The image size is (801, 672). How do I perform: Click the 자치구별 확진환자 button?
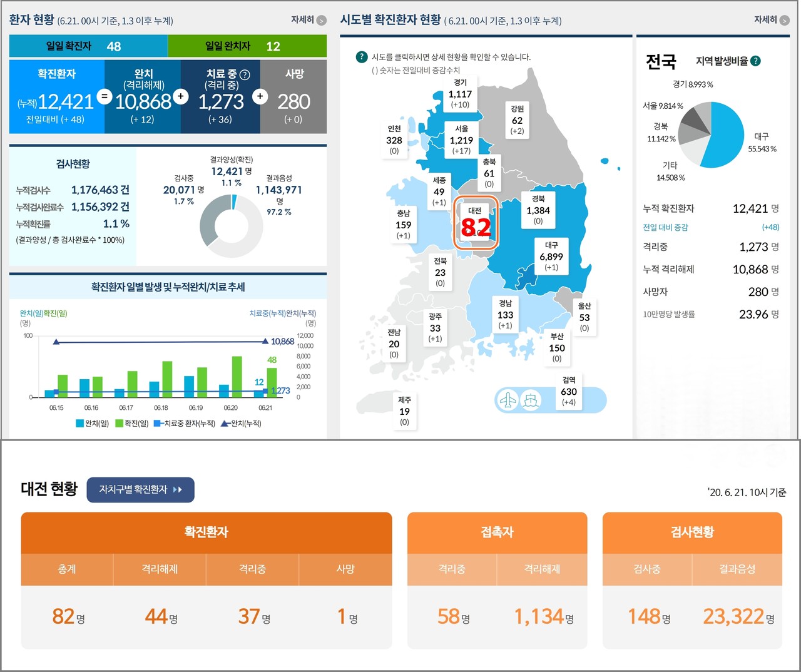pyautogui.click(x=140, y=489)
